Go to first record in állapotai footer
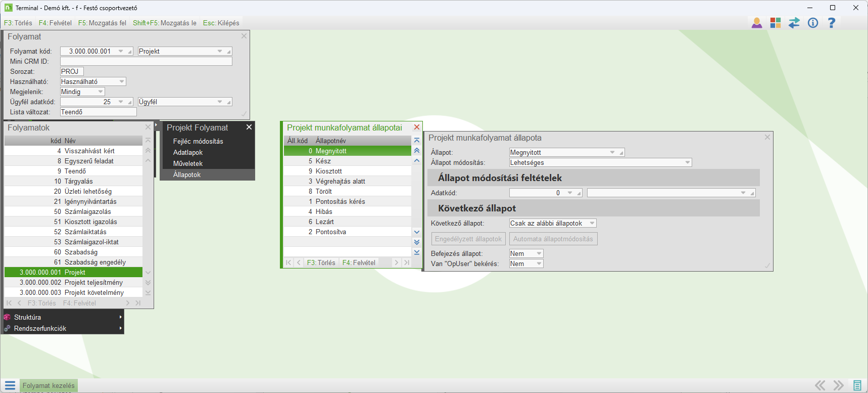Screen dimensions: 868x393 point(288,263)
